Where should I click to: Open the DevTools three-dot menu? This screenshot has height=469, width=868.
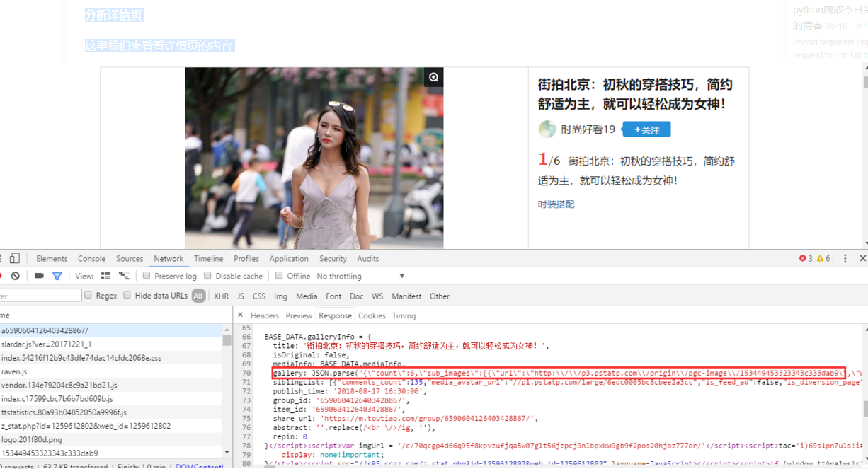point(845,259)
